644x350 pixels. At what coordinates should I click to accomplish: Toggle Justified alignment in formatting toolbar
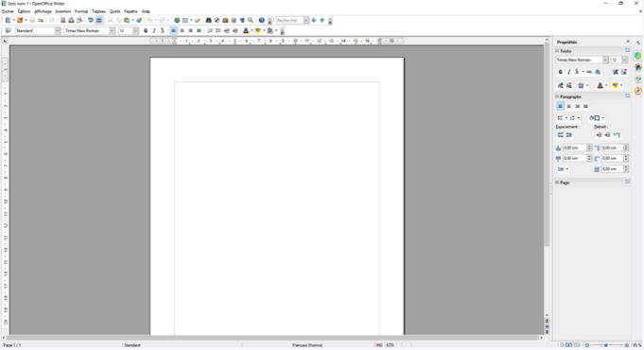click(199, 31)
